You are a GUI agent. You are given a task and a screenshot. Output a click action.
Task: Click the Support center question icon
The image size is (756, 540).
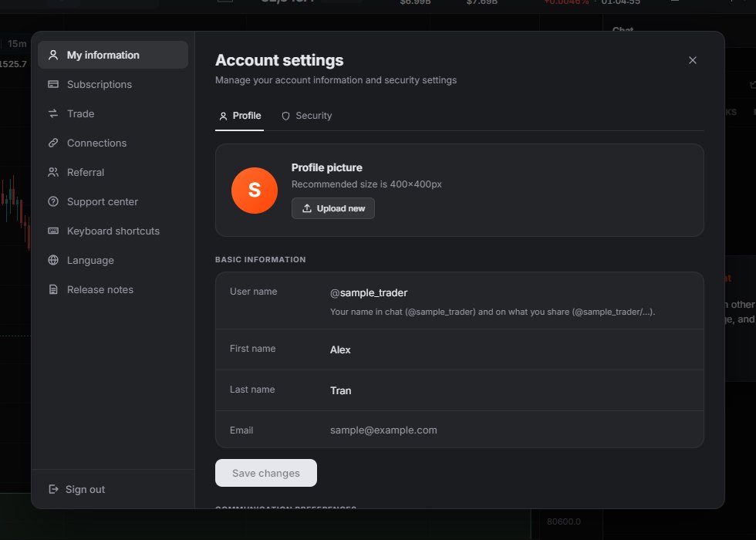point(53,201)
